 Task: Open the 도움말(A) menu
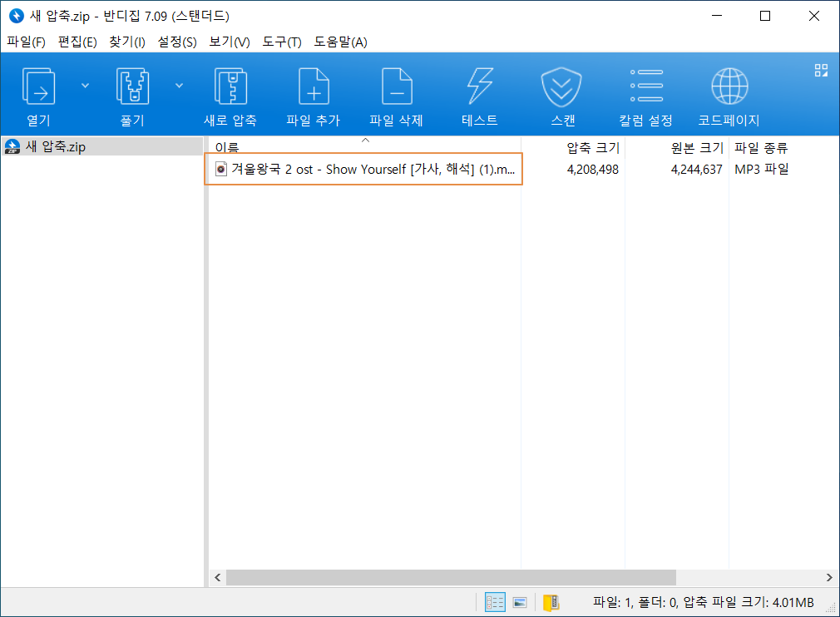340,42
